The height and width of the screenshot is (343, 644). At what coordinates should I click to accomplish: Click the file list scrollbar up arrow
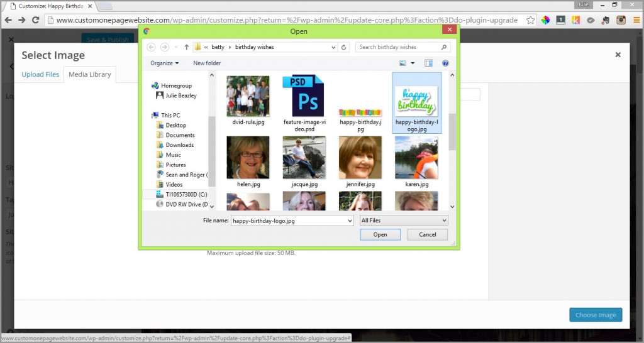pos(452,75)
